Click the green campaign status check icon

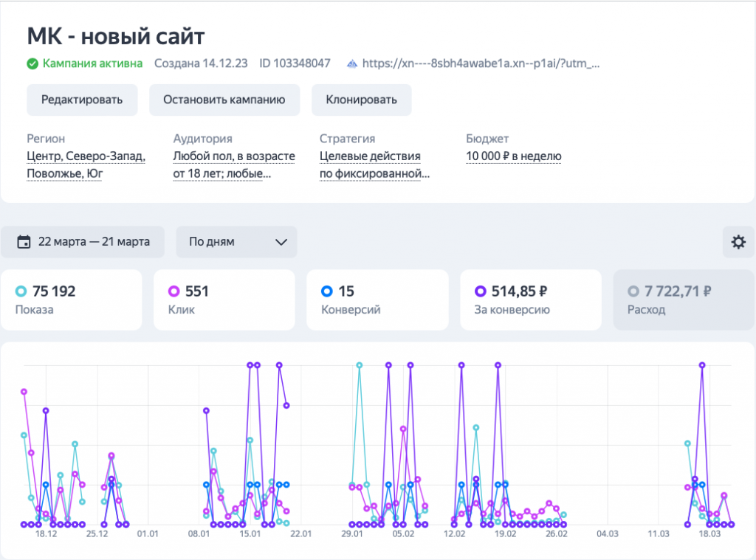32,63
